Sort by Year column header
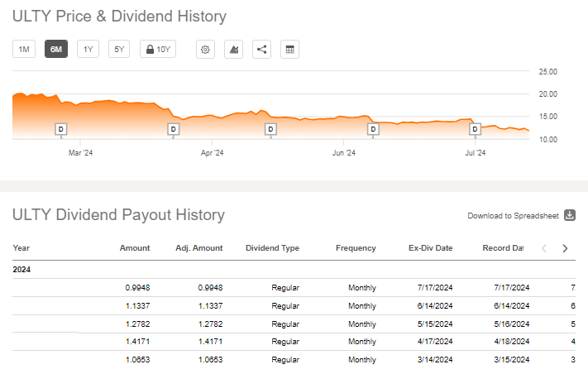 [x=21, y=248]
